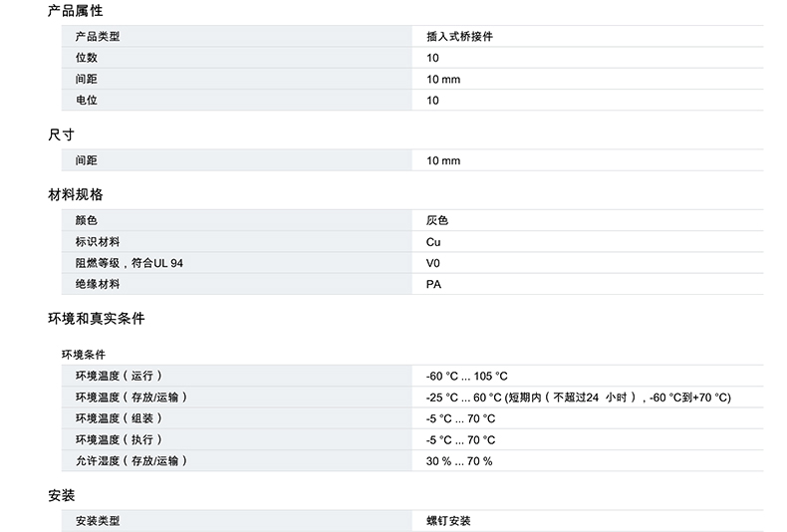
Task: Click the 安装类型 row label
Action: (98, 521)
